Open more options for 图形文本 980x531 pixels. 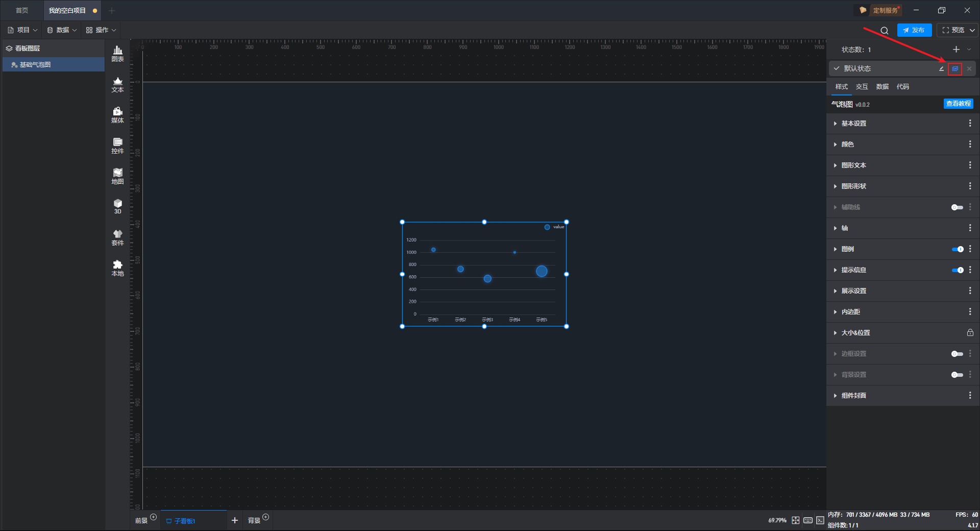coord(970,165)
